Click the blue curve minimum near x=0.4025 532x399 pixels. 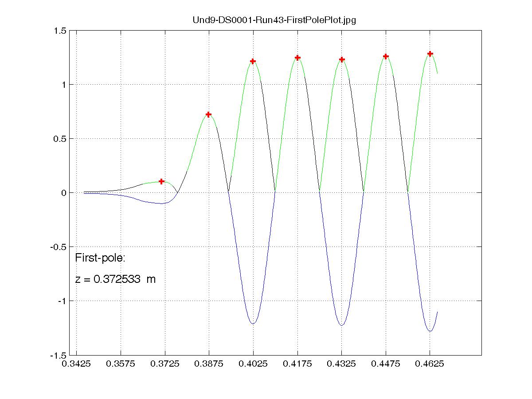253,324
